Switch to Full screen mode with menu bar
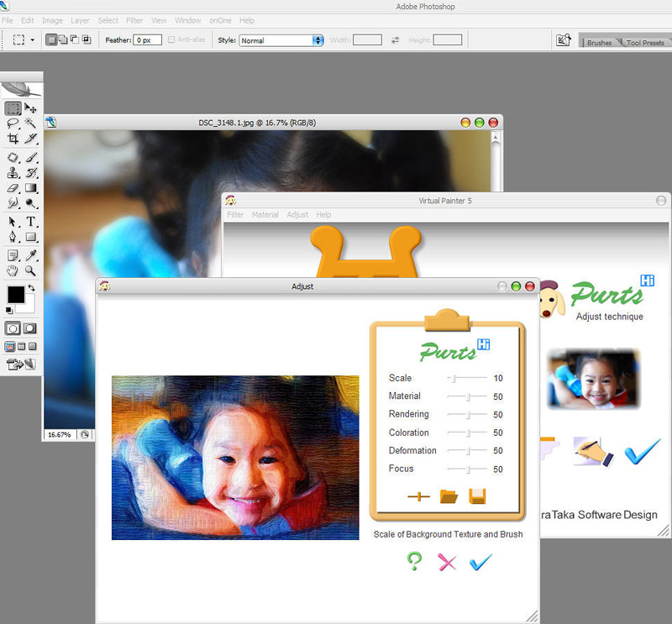 click(x=22, y=346)
